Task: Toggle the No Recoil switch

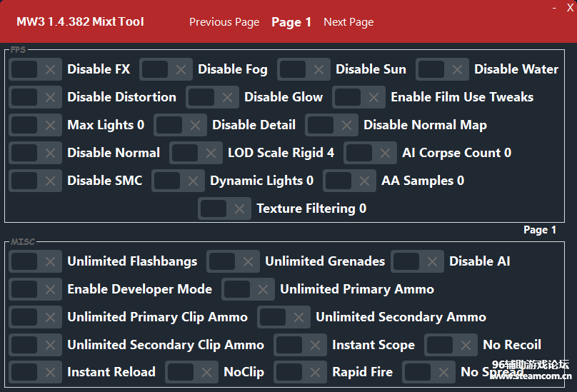Action: click(451, 345)
